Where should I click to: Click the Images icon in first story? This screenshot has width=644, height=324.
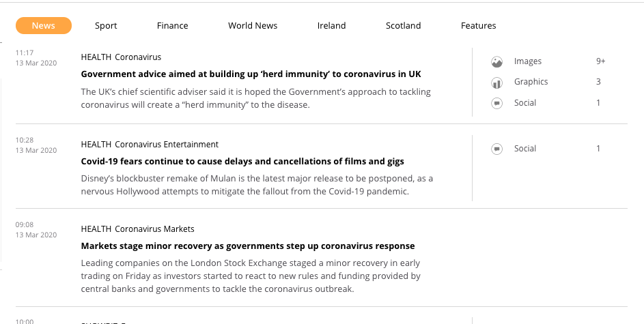497,62
